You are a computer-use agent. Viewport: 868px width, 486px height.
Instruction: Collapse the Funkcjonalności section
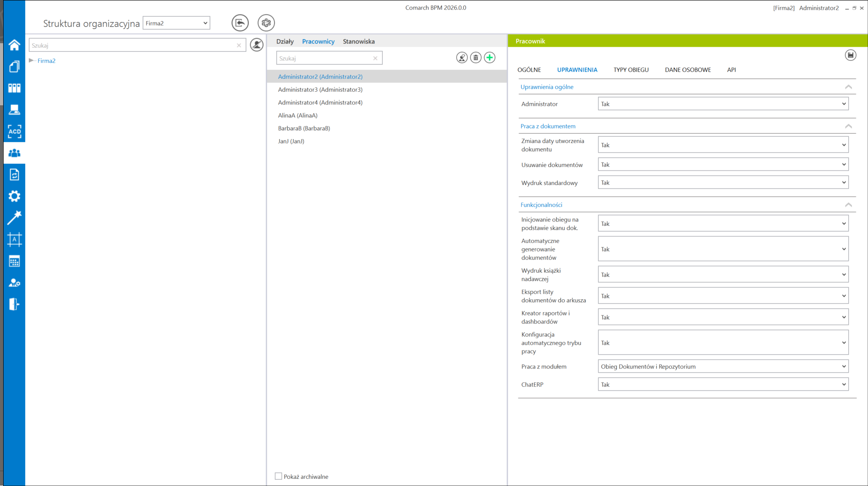(848, 205)
